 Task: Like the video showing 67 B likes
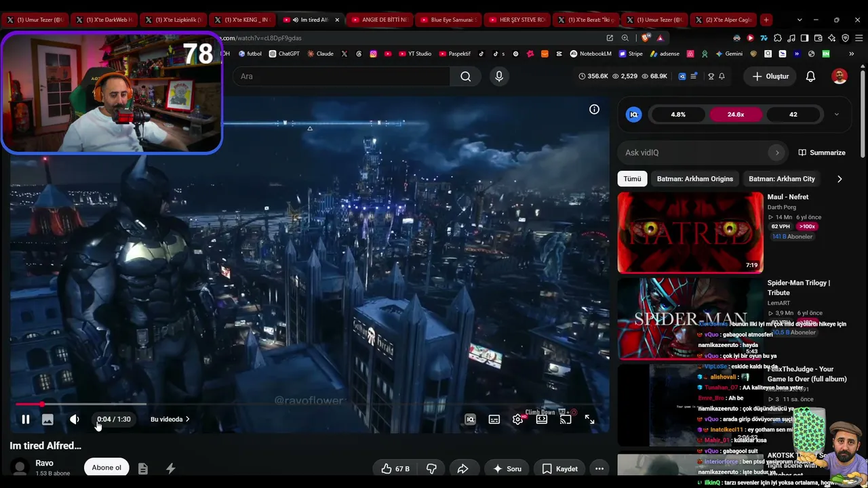click(x=395, y=468)
